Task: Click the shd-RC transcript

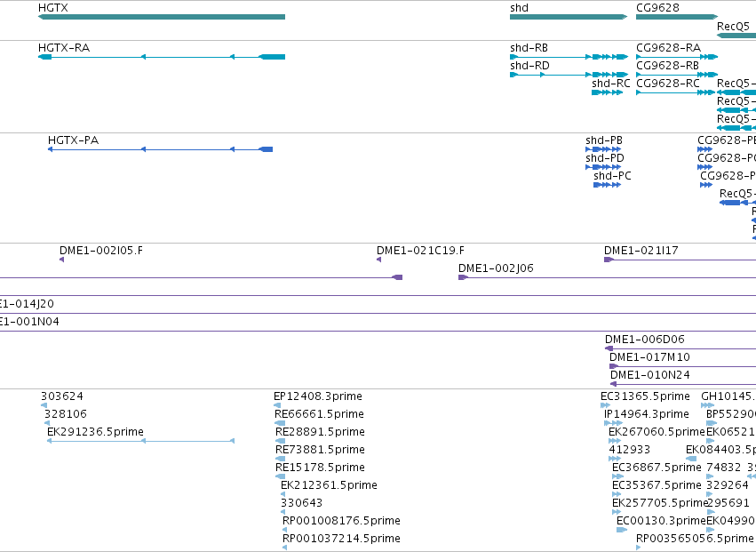Action: pyautogui.click(x=607, y=92)
